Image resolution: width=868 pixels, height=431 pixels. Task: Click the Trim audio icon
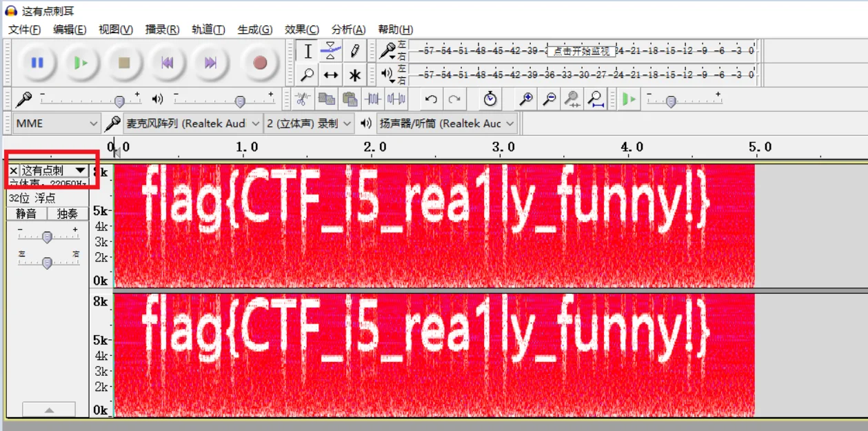(373, 99)
